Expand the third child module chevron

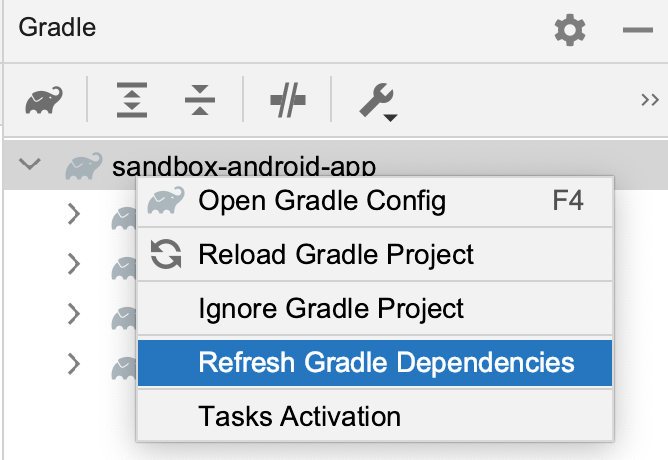pos(74,314)
